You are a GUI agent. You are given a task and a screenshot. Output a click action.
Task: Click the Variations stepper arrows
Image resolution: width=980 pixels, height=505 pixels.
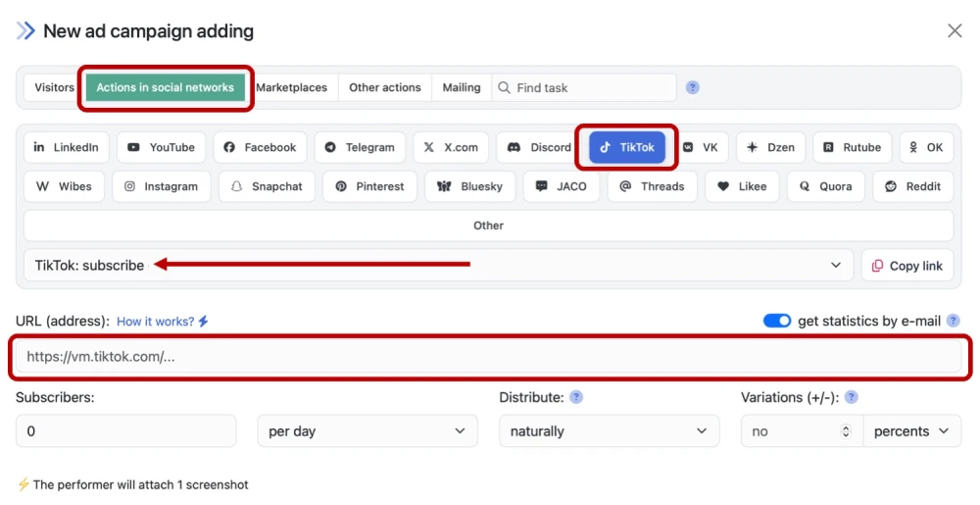click(846, 431)
